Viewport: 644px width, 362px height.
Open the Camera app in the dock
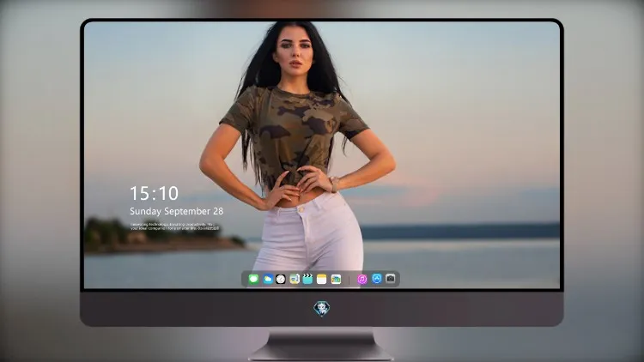click(x=391, y=279)
